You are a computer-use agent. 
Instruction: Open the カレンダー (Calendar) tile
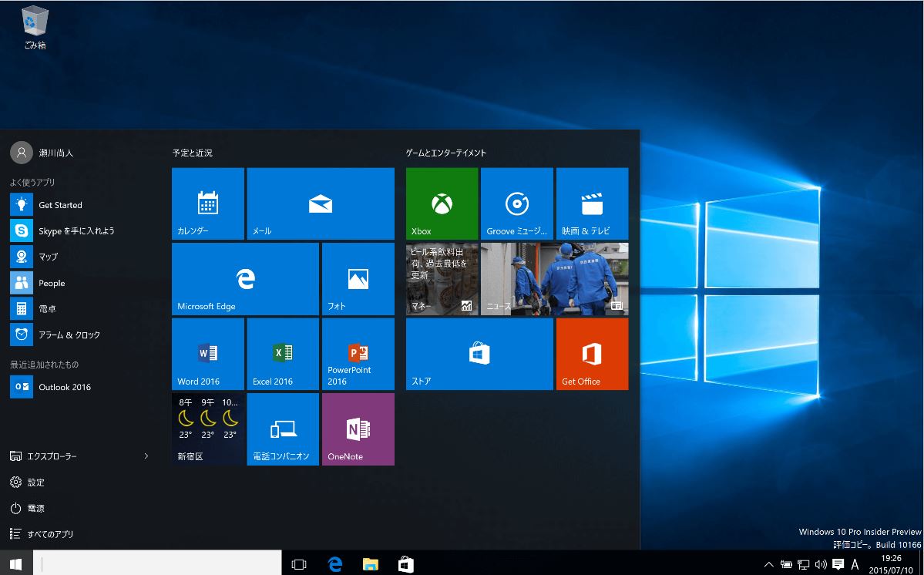tap(208, 203)
